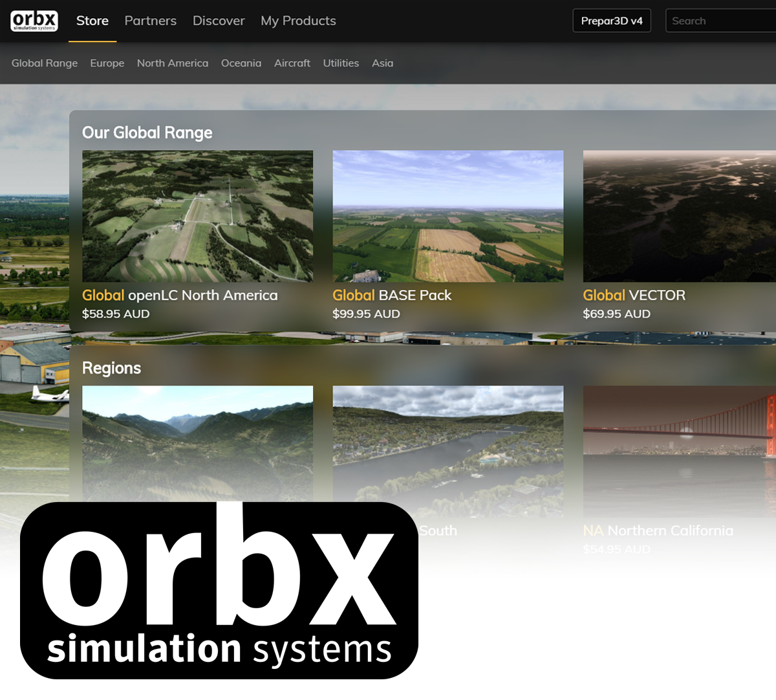Click Global BASE Pack title link
This screenshot has width=776, height=700.
pos(392,296)
